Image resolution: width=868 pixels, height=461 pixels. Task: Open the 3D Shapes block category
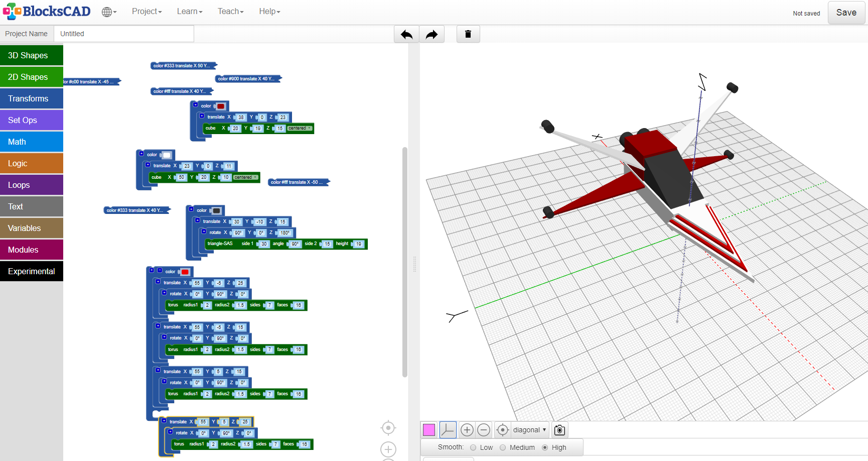pyautogui.click(x=32, y=55)
